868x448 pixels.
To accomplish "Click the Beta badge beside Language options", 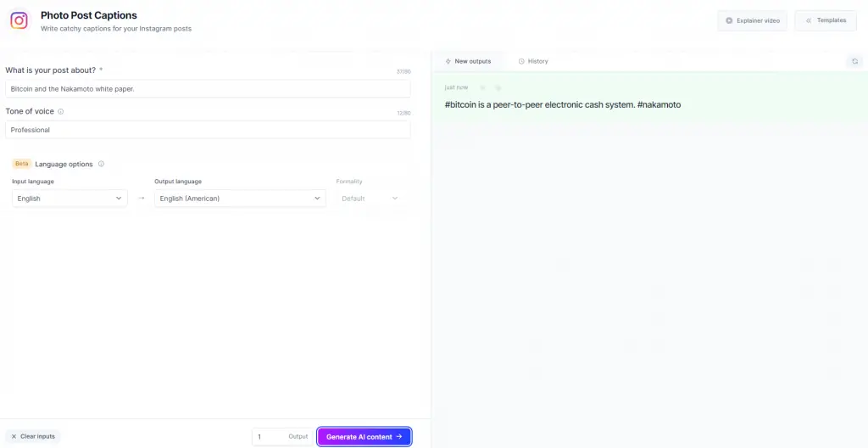I will point(21,164).
